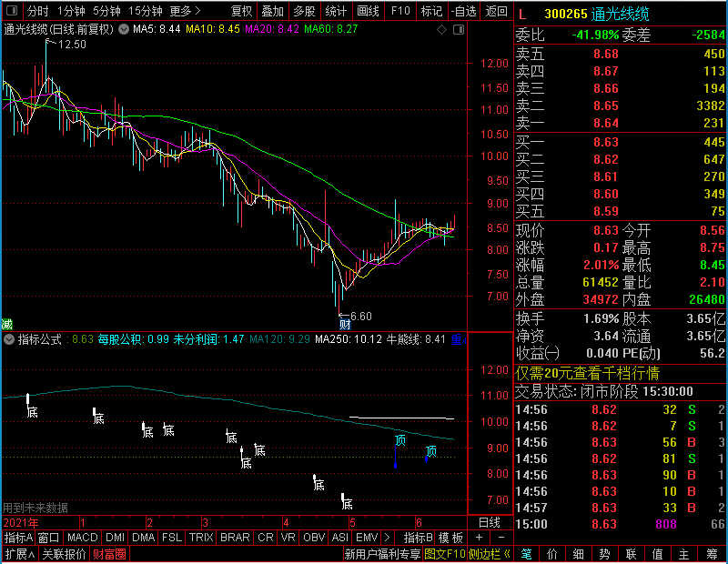Select the DMA indicator

pyautogui.click(x=144, y=538)
